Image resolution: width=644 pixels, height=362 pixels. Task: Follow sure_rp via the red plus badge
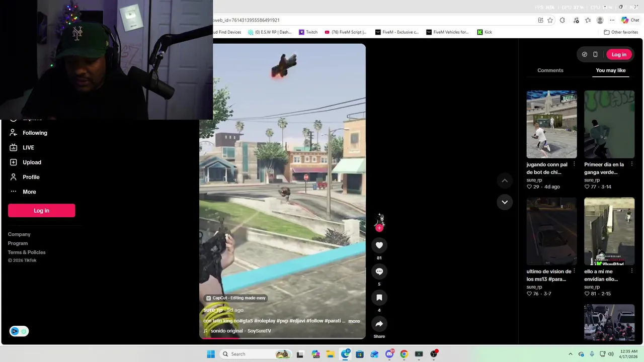coord(379,228)
